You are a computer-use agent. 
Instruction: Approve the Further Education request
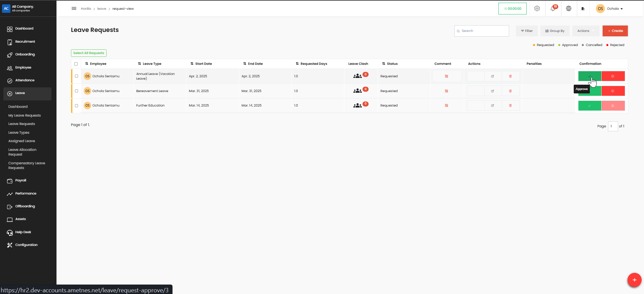(x=590, y=106)
